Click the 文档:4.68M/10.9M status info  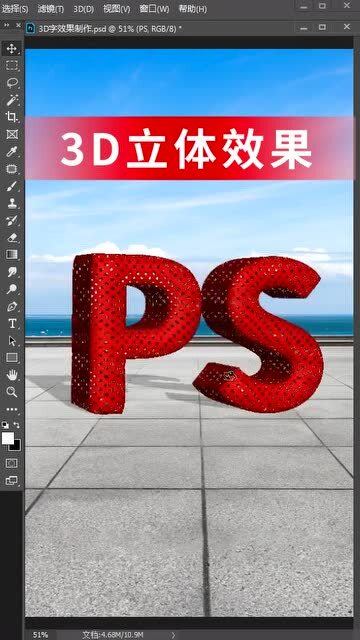(x=113, y=634)
